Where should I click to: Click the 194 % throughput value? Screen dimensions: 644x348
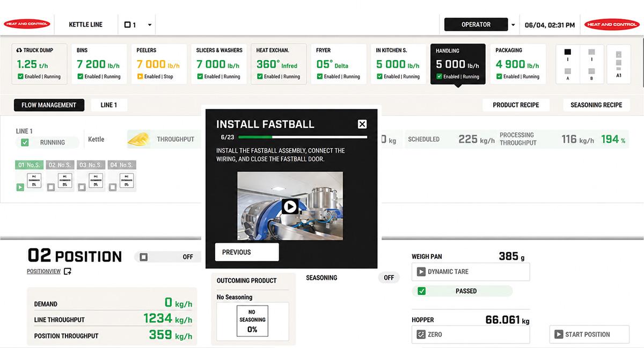(x=613, y=139)
